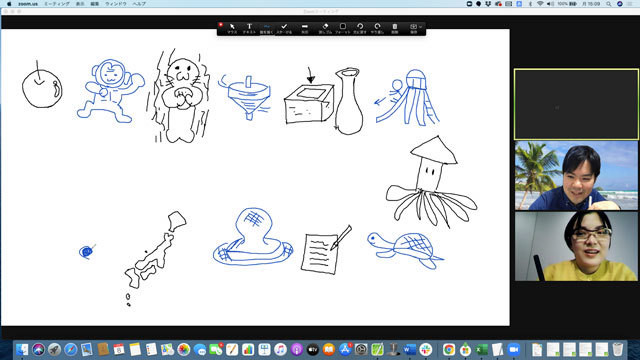Open Messages from the Dock

pyautogui.click(x=200, y=349)
